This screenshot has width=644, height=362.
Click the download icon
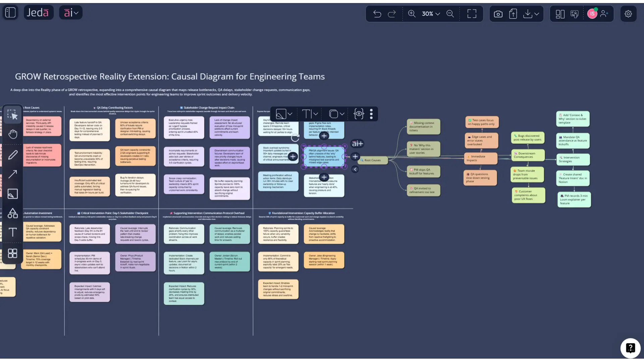click(528, 14)
